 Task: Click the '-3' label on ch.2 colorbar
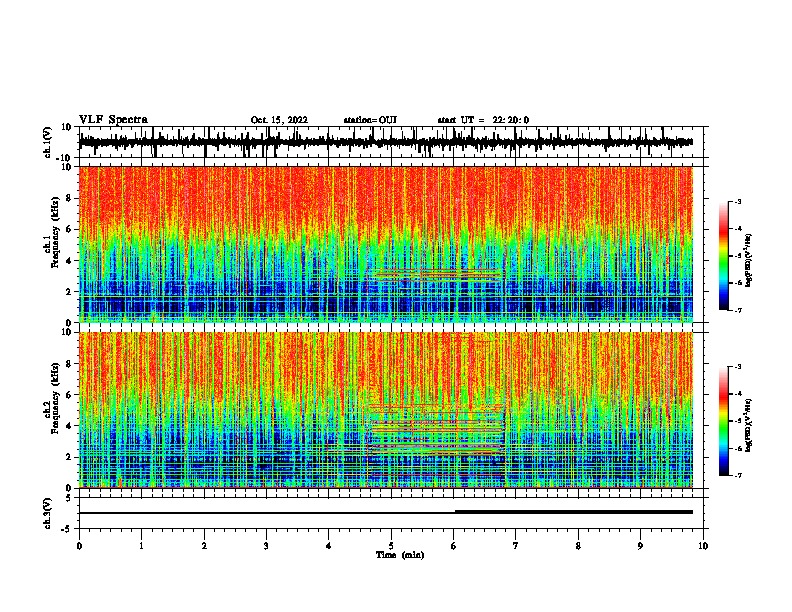pos(738,367)
